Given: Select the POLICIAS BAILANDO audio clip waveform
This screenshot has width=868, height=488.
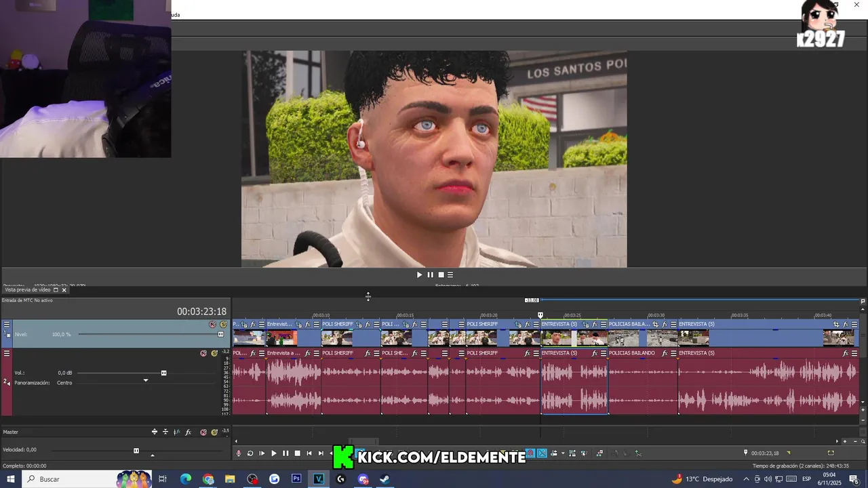Looking at the screenshot, I should pos(643,386).
